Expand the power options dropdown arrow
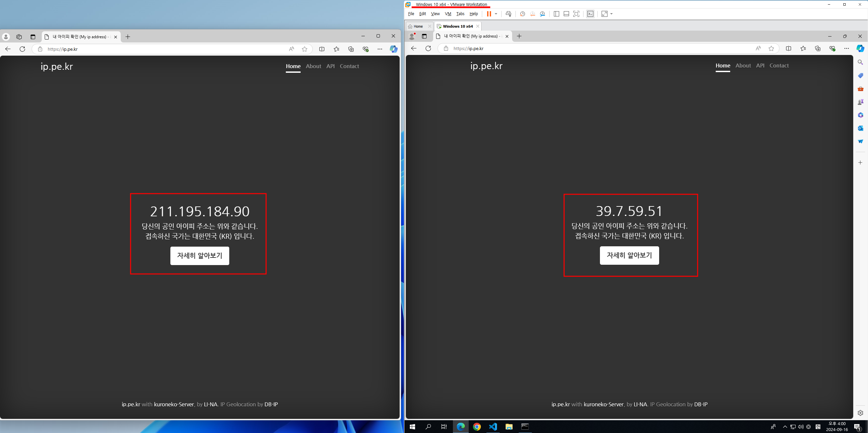 pyautogui.click(x=496, y=14)
